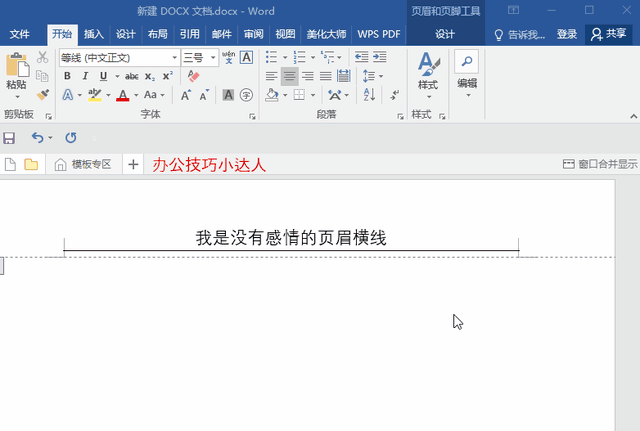Open Styles gallery icon
The image size is (640, 431).
pyautogui.click(x=428, y=64)
